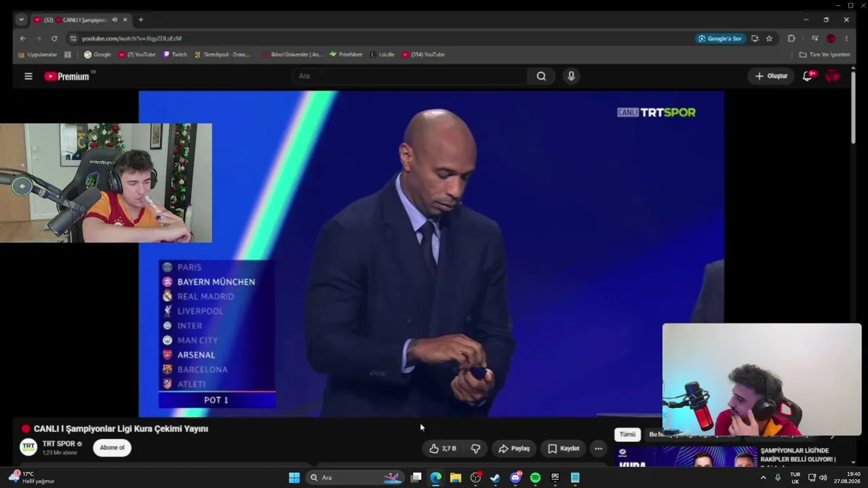Open more actions for the video
This screenshot has width=868, height=488.
[598, 448]
